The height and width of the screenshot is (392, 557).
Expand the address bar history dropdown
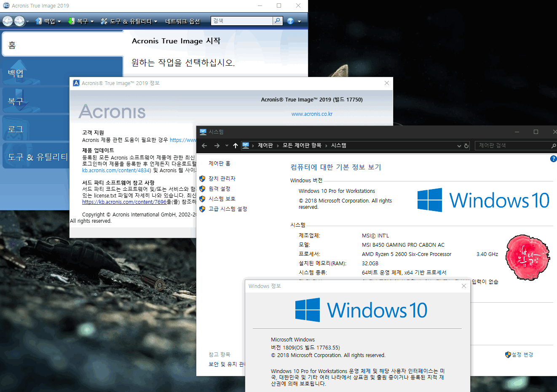pos(459,146)
